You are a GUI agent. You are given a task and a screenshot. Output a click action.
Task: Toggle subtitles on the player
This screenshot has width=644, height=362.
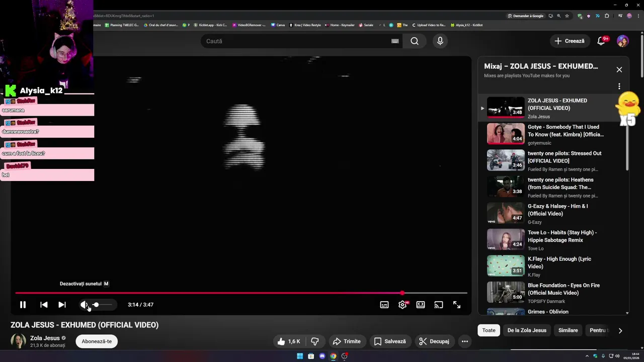pyautogui.click(x=384, y=305)
